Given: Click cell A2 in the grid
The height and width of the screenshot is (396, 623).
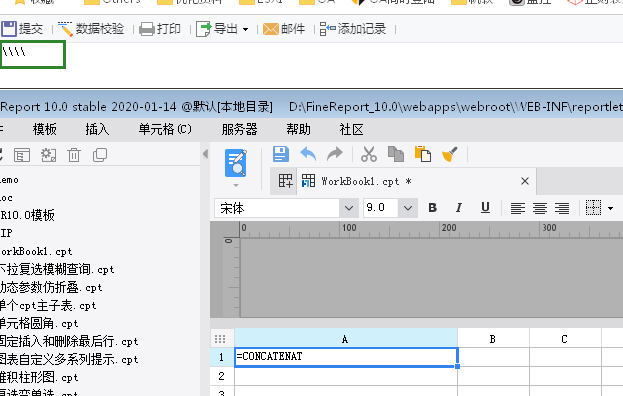Looking at the screenshot, I should coord(346,376).
